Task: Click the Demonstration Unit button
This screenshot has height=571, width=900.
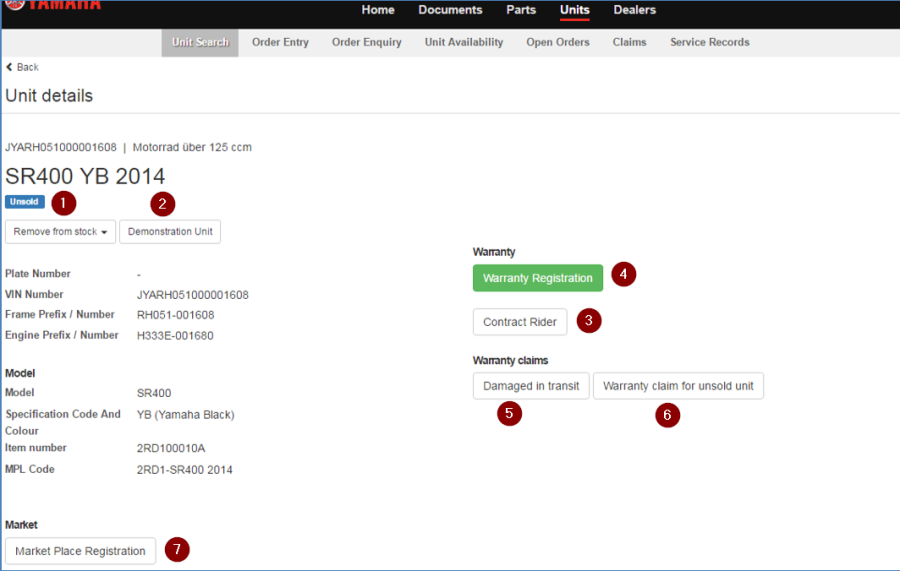Action: coord(170,232)
